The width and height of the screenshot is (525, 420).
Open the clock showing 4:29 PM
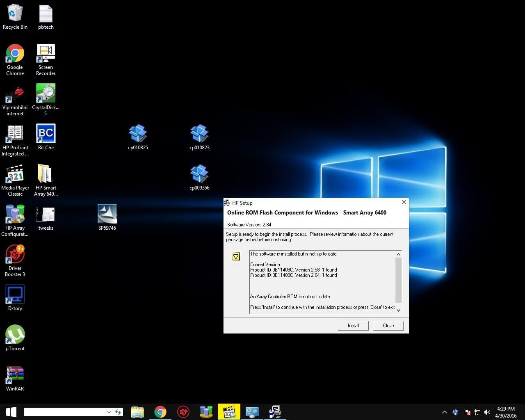coord(506,412)
